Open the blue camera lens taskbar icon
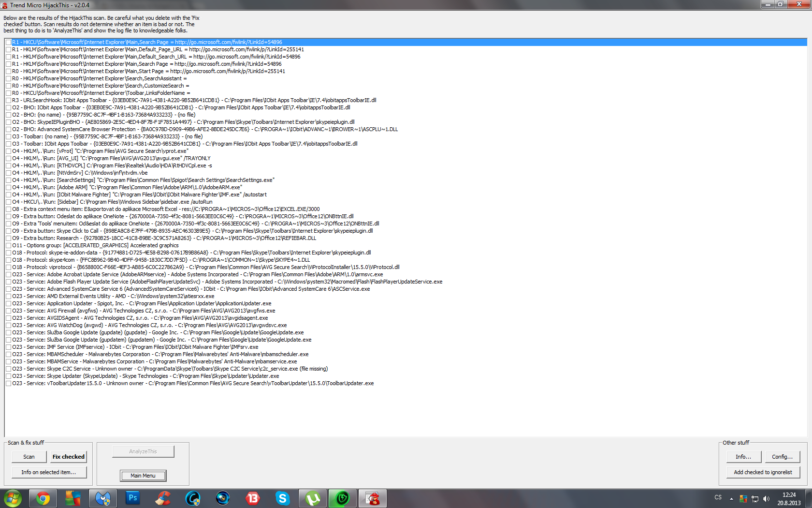The image size is (812, 508). (223, 498)
